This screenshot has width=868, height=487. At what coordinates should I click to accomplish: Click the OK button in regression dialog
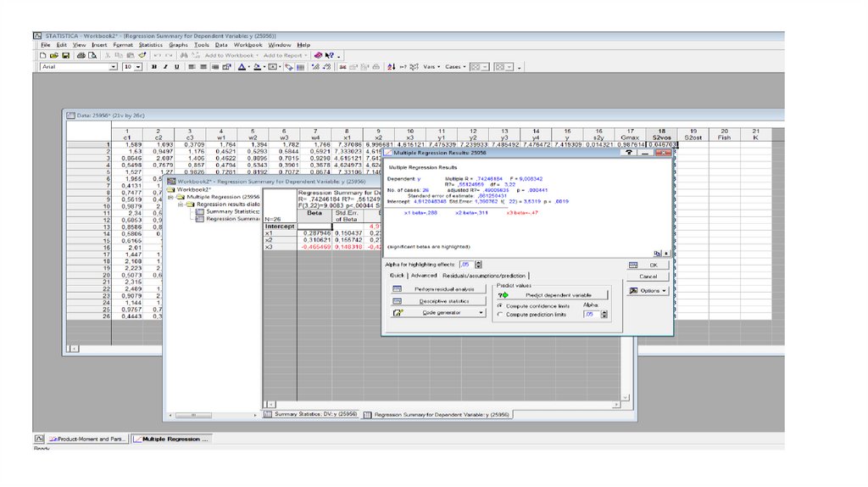click(648, 265)
